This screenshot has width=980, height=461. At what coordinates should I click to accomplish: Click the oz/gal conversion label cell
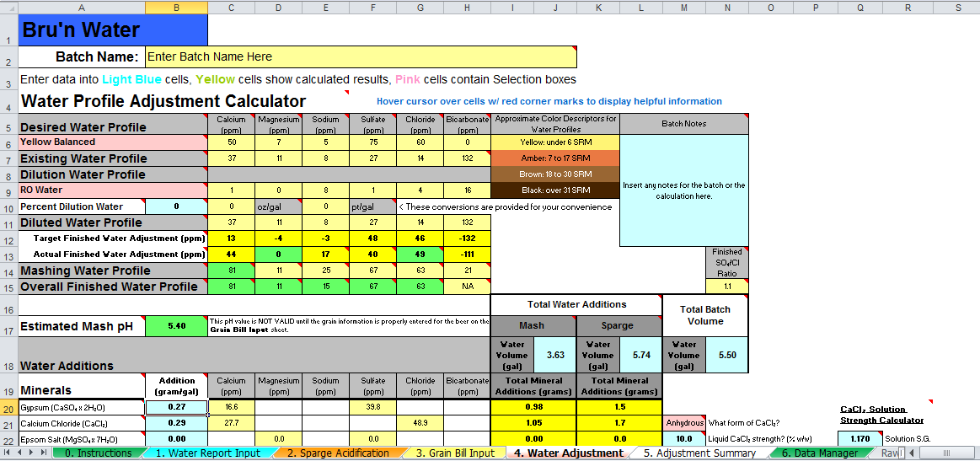[x=279, y=206]
